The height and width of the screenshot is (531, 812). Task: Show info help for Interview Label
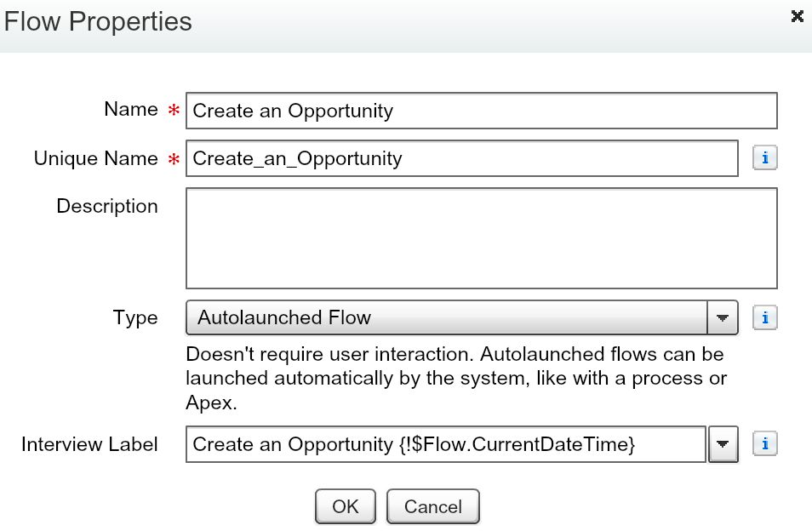tap(765, 443)
